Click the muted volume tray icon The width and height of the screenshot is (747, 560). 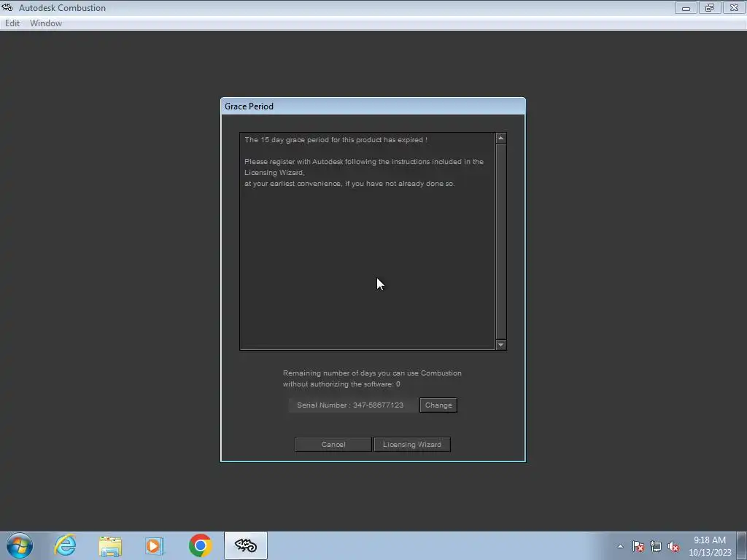click(673, 546)
